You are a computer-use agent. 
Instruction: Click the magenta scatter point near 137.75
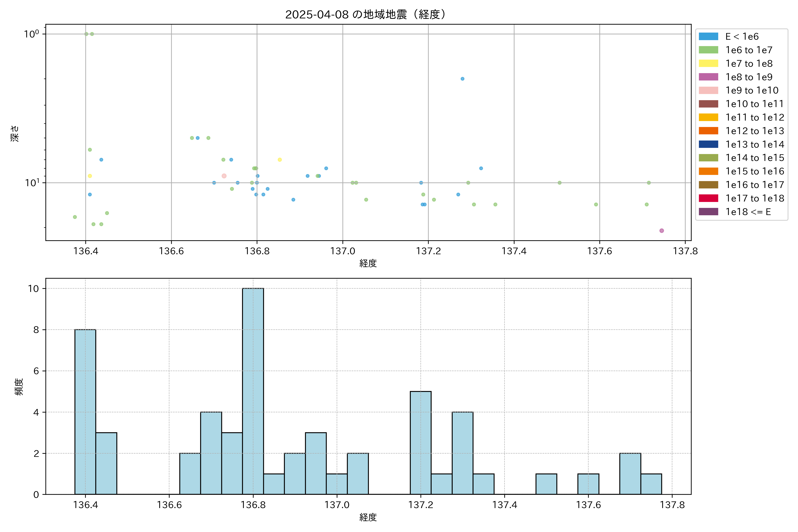pyautogui.click(x=661, y=231)
